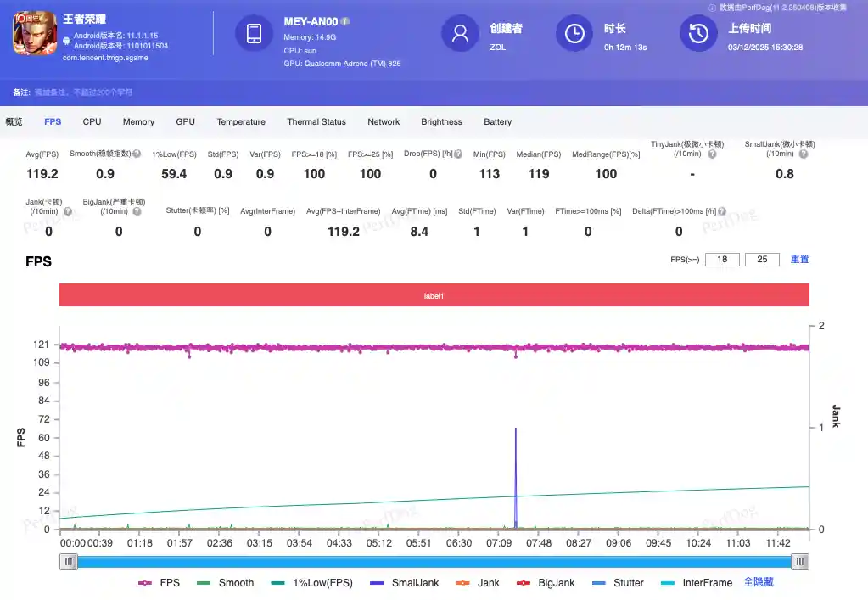Click the blue range slider below the chart

434,561
